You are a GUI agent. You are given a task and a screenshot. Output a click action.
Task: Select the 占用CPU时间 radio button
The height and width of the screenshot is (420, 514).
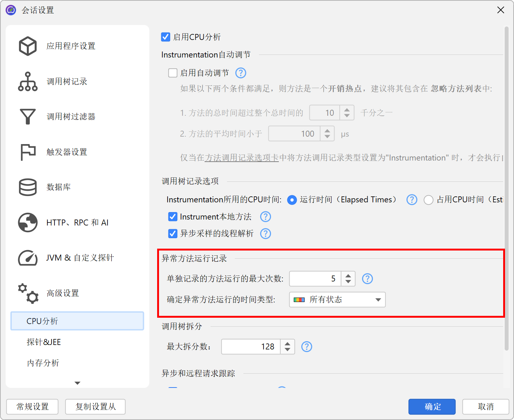click(429, 200)
